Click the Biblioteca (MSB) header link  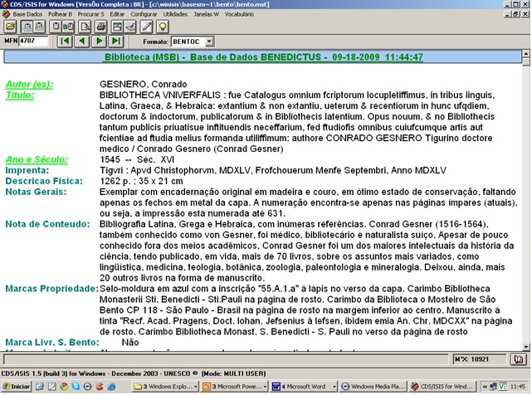point(264,57)
